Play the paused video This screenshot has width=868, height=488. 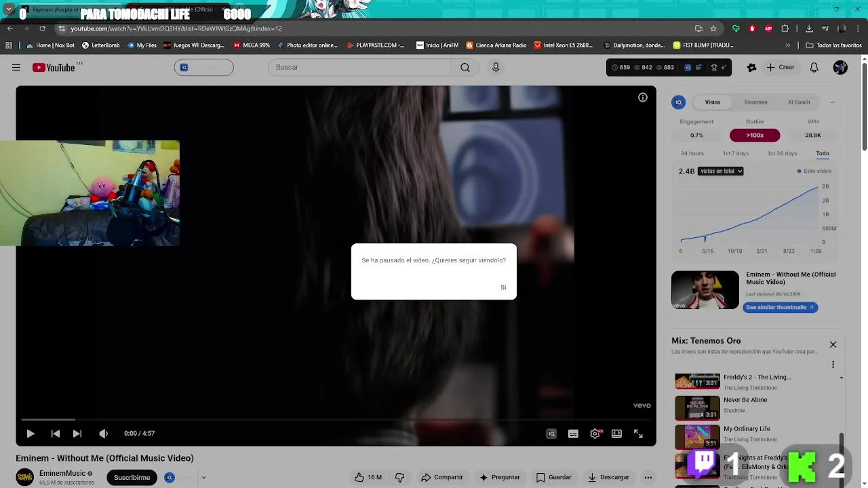point(31,434)
